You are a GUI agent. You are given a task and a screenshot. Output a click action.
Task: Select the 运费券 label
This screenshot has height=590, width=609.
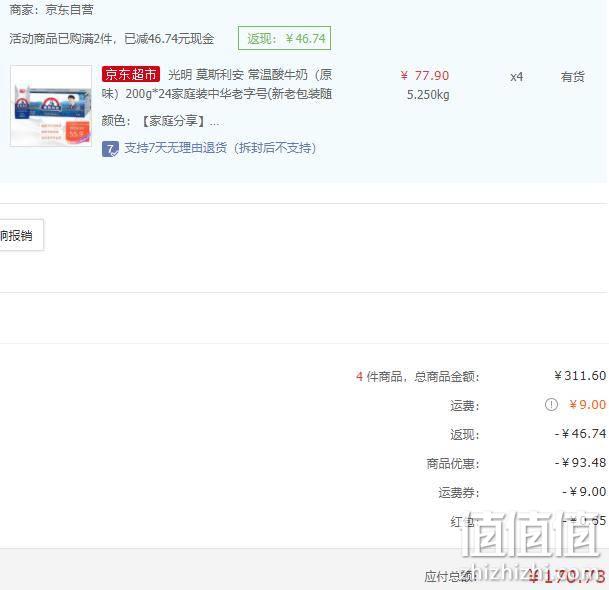coord(459,493)
